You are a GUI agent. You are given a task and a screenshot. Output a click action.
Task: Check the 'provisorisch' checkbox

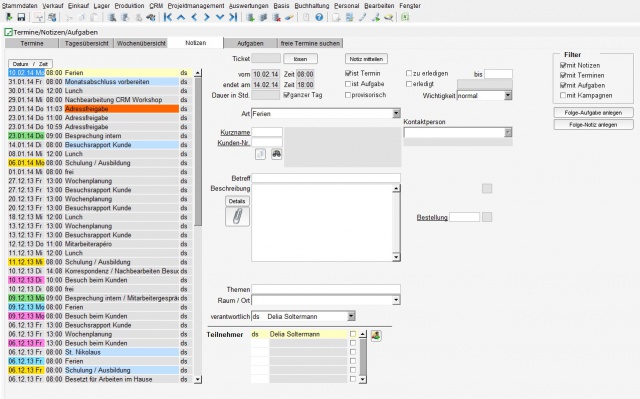point(348,95)
